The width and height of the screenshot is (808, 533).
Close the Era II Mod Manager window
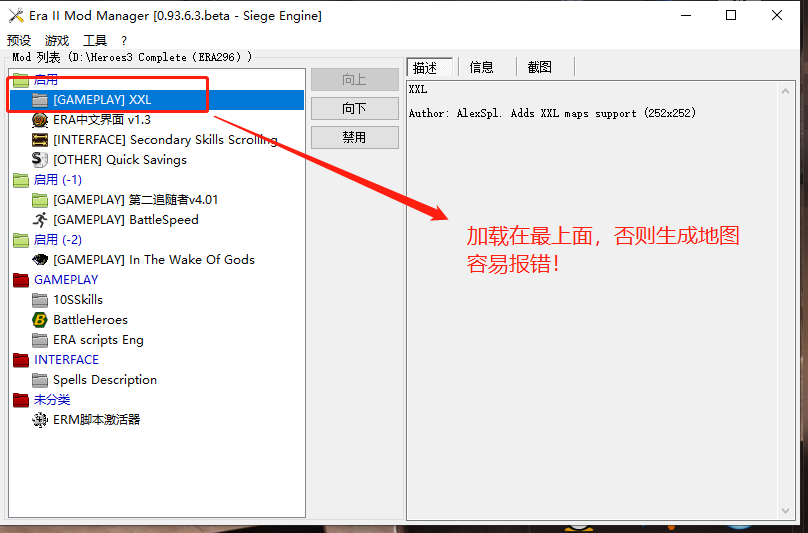coord(777,15)
